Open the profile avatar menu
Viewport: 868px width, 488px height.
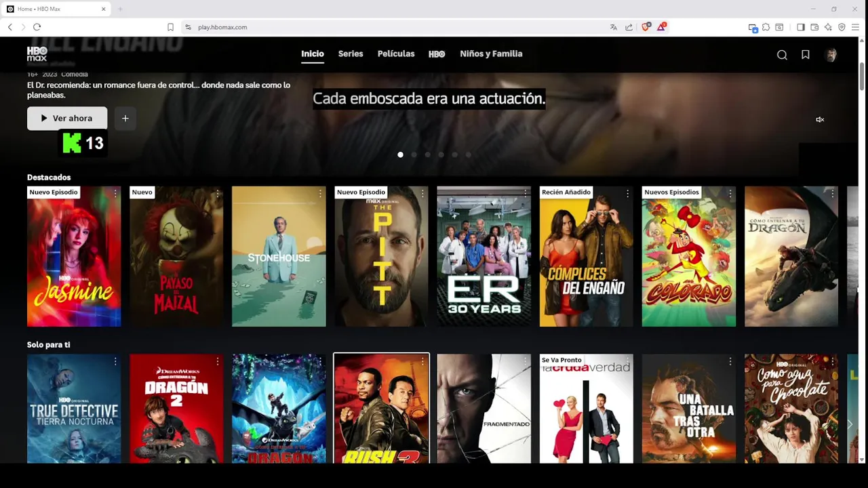(x=831, y=55)
